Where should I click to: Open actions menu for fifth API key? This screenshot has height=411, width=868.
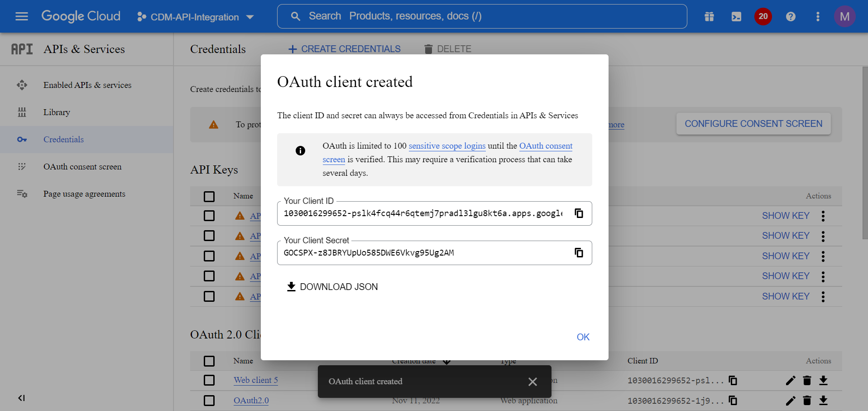(x=823, y=296)
